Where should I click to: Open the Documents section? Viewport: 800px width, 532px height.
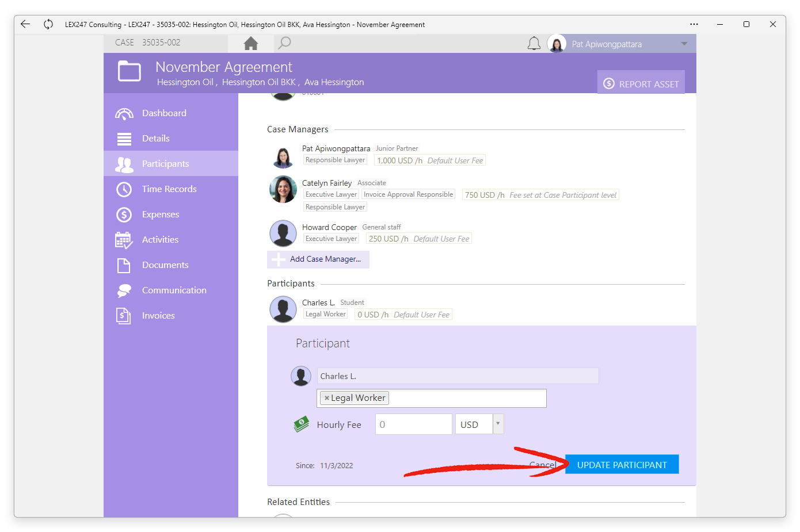pyautogui.click(x=171, y=265)
